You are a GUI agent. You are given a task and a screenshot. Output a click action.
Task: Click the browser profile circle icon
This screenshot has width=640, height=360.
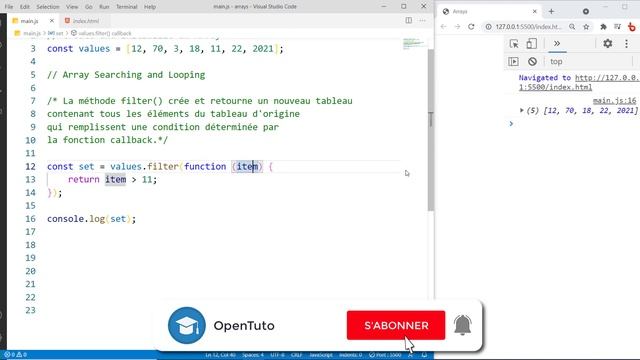coord(586,11)
